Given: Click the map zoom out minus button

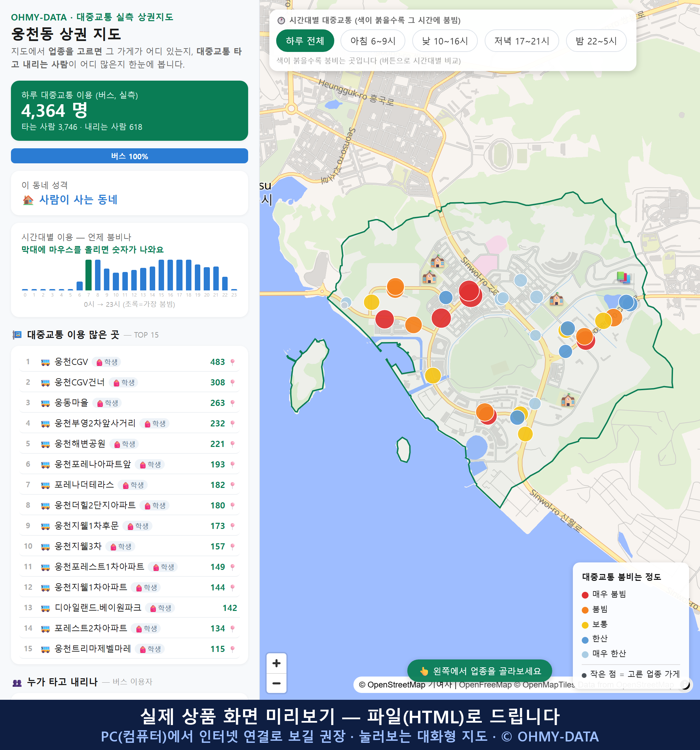Looking at the screenshot, I should (276, 683).
